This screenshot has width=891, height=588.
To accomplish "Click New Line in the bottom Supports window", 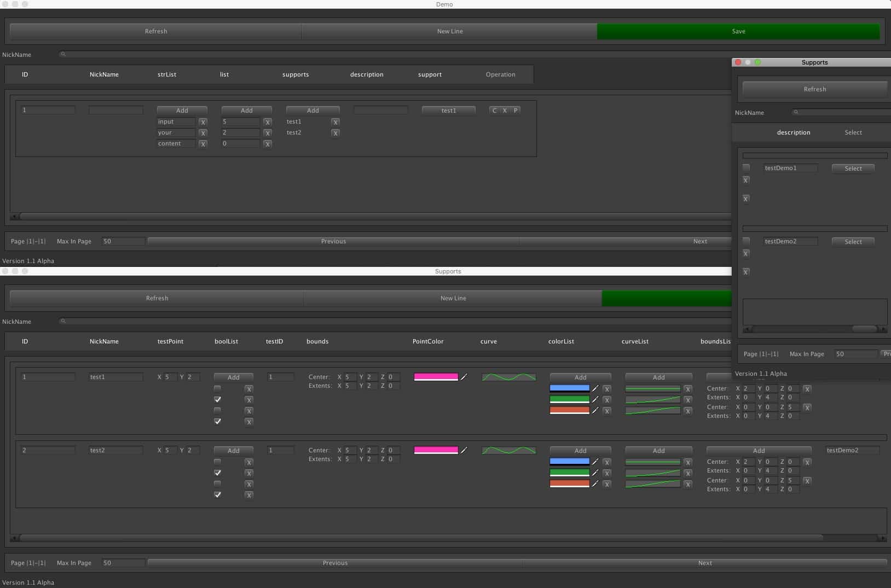I will click(453, 298).
